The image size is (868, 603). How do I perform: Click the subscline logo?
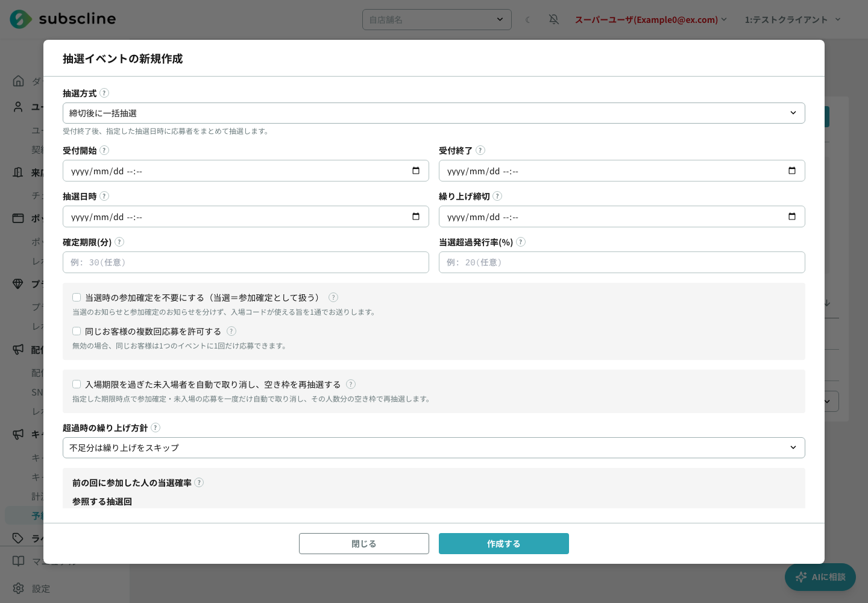pyautogui.click(x=63, y=19)
